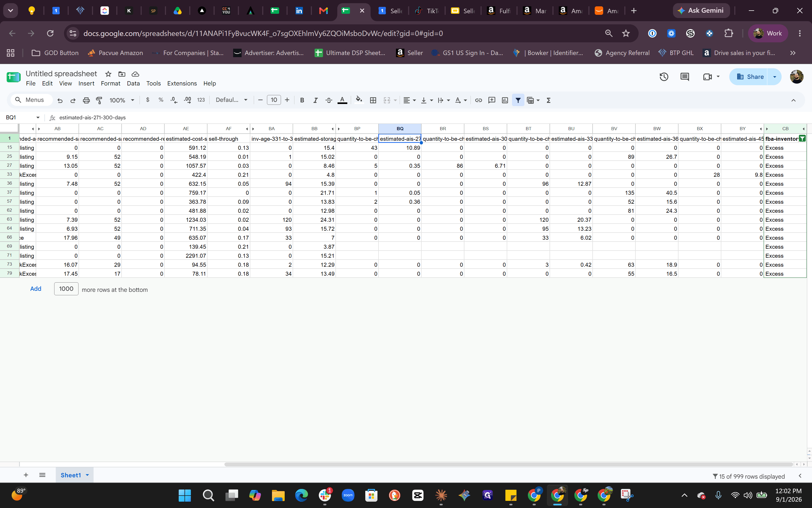This screenshot has height=508, width=812.
Task: Decrease the font size with minus
Action: pyautogui.click(x=260, y=100)
